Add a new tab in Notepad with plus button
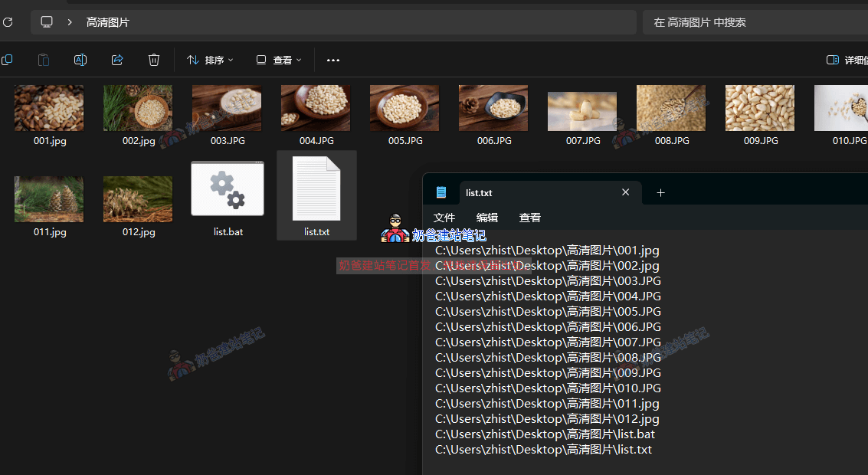The image size is (868, 475). (x=660, y=192)
